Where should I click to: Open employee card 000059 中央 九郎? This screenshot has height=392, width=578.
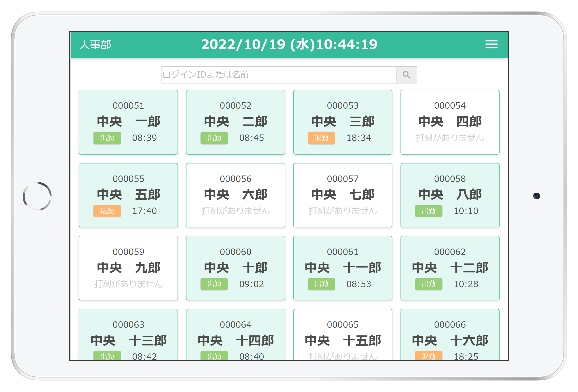point(128,268)
